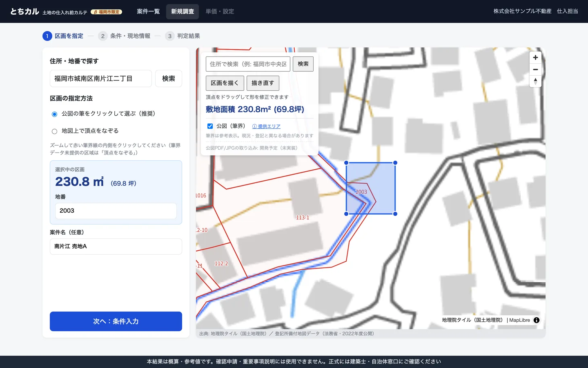Click 検索 button beside address field
The height and width of the screenshot is (368, 588).
[x=169, y=79]
